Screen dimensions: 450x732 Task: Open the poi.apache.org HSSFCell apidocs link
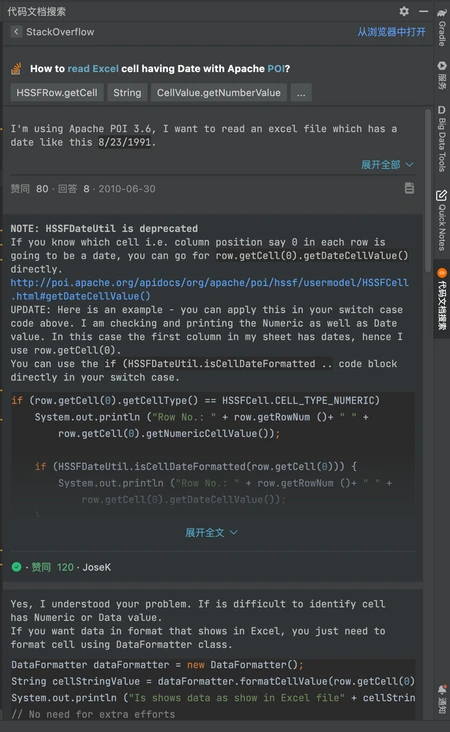pyautogui.click(x=210, y=289)
